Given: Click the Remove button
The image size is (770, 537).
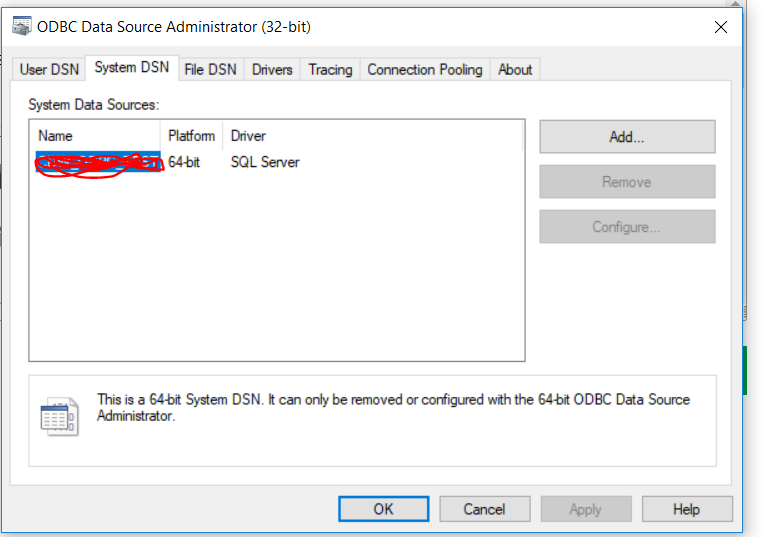Looking at the screenshot, I should click(x=627, y=182).
